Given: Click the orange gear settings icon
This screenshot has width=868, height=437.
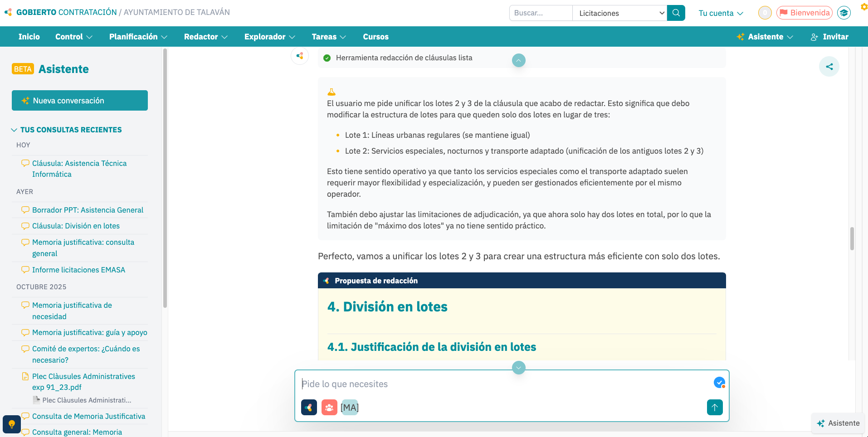Looking at the screenshot, I should (x=864, y=7).
